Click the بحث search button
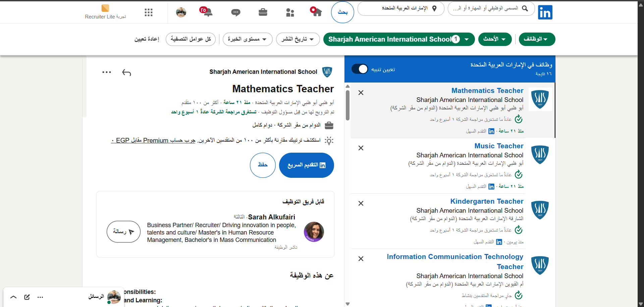The height and width of the screenshot is (307, 644). click(342, 12)
